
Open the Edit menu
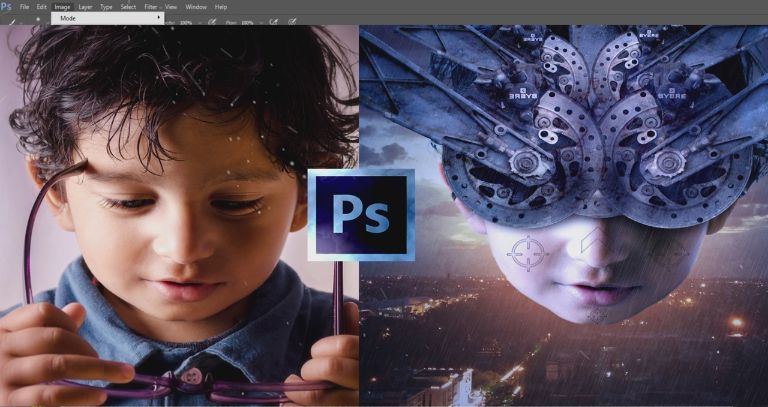[42, 7]
